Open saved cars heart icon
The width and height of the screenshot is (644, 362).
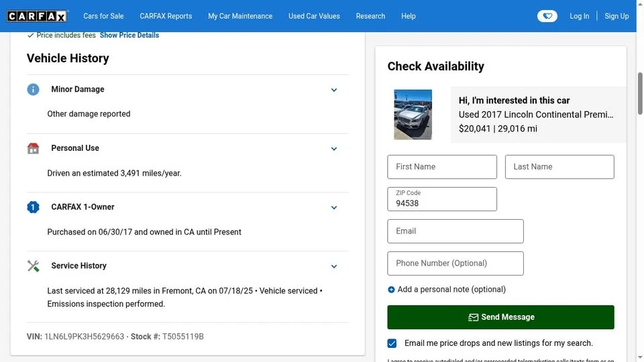(x=547, y=16)
